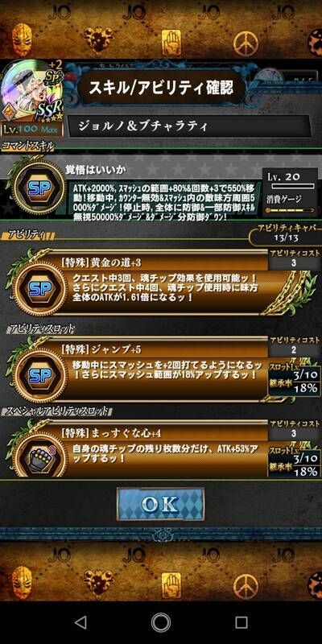This screenshot has width=322, height=644.
Task: Tap the 黄金の道+3 ability SP icon
Action: (x=39, y=289)
